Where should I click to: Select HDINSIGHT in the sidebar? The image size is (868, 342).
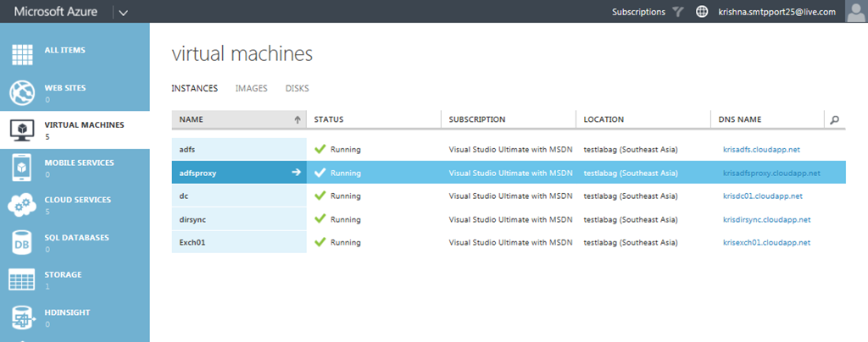(x=68, y=312)
